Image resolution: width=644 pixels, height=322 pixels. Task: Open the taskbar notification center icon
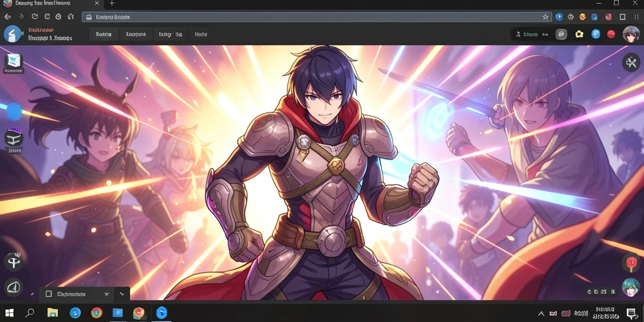631,313
